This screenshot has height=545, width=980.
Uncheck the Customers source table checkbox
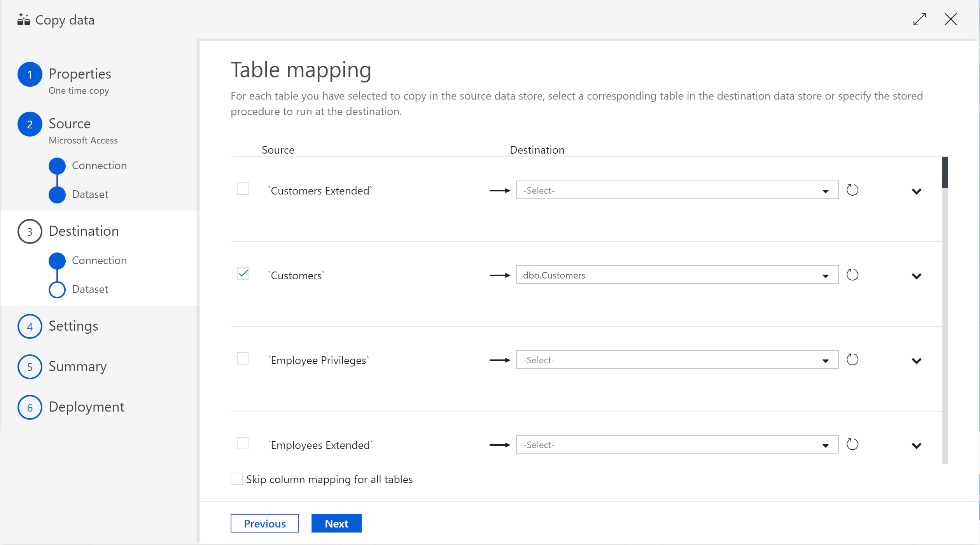[243, 274]
